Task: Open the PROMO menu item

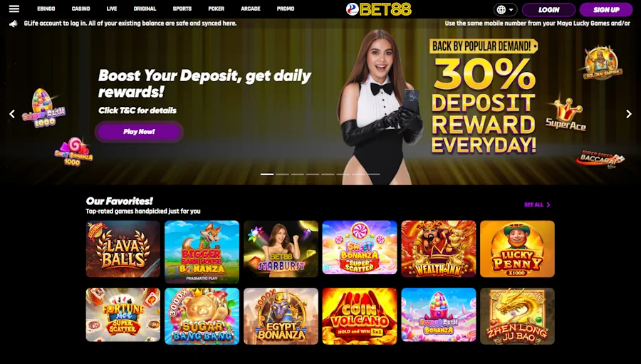Action: click(x=286, y=9)
